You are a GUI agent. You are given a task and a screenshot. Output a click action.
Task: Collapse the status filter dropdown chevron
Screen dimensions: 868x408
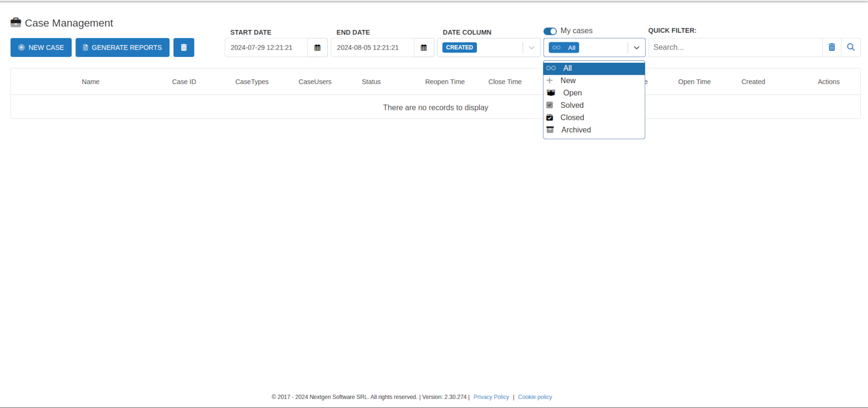pos(636,47)
